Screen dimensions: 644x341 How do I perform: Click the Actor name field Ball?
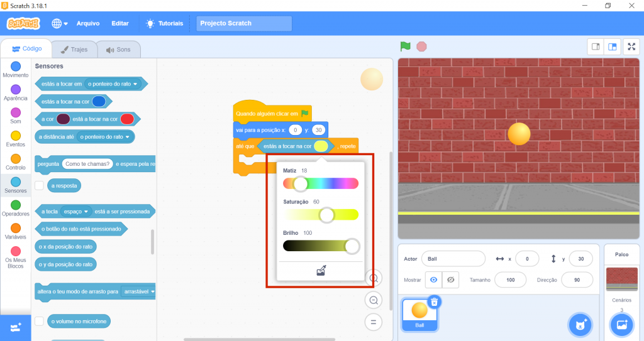point(453,259)
